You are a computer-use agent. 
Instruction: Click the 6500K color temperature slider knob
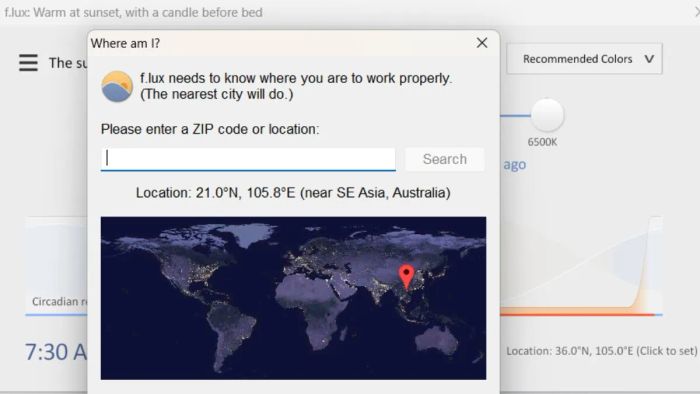tap(547, 115)
